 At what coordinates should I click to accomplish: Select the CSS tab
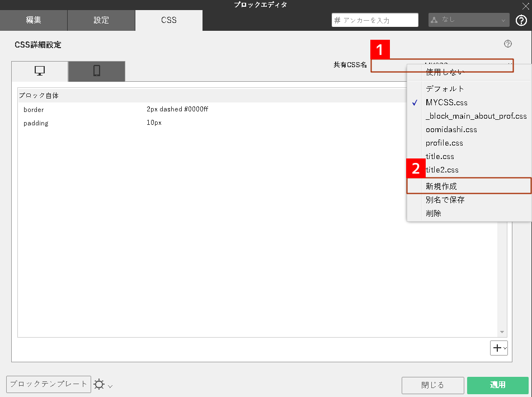[169, 20]
